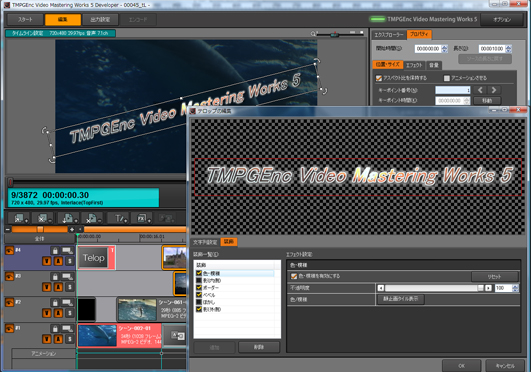Lock track #3 with padlock icon
This screenshot has height=372, width=531.
point(55,276)
